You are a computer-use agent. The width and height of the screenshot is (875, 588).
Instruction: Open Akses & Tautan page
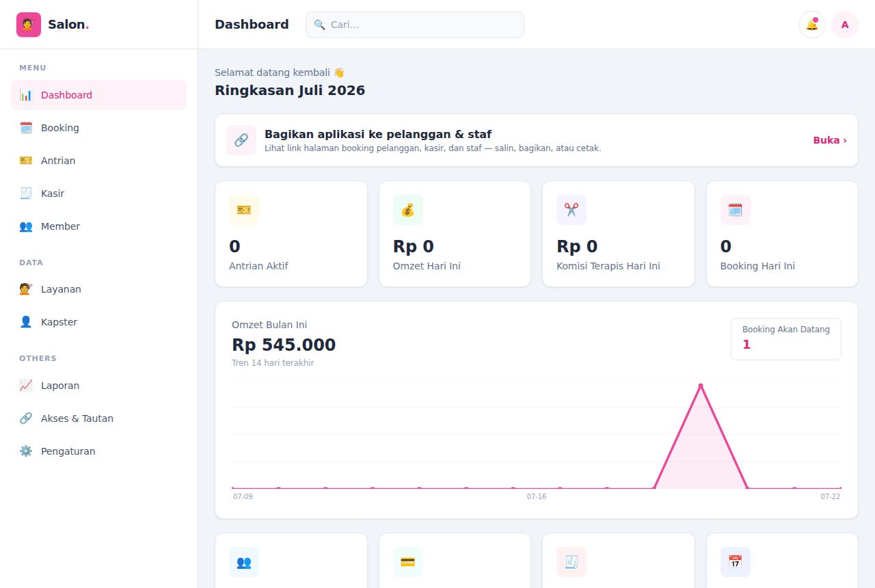click(x=98, y=418)
